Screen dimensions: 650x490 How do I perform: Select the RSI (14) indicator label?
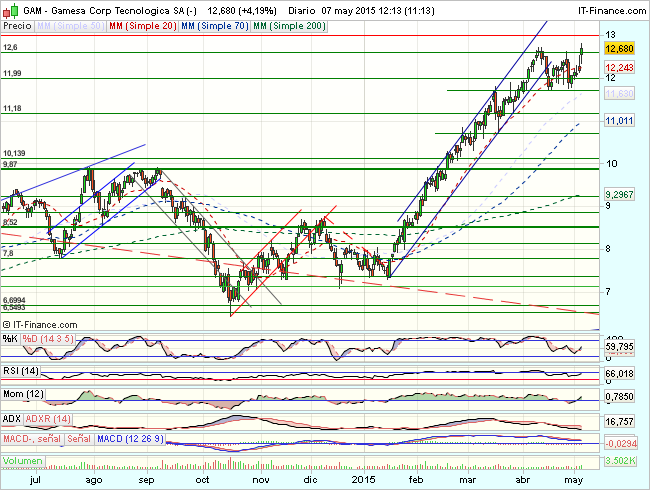pyautogui.click(x=21, y=371)
